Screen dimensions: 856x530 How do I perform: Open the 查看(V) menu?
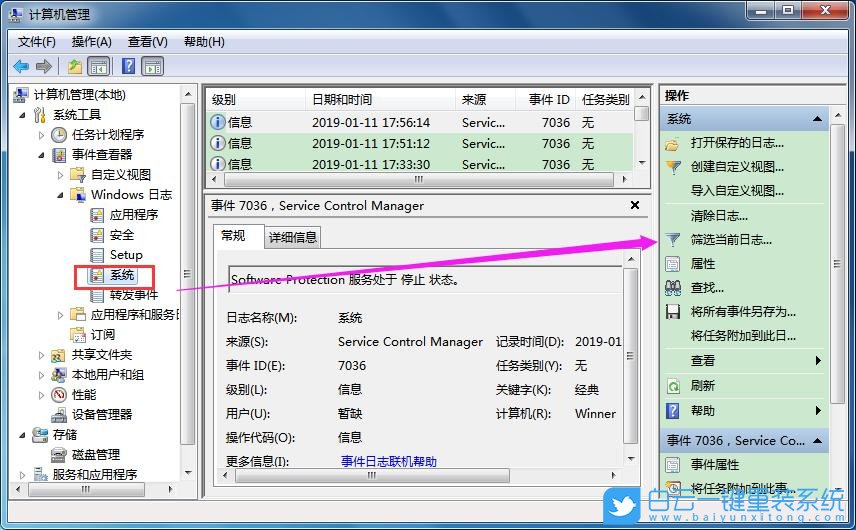147,42
